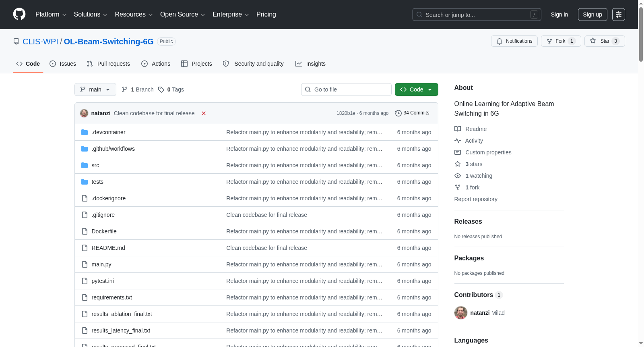
Task: Open the results_ablation_final.txt file
Action: click(122, 314)
